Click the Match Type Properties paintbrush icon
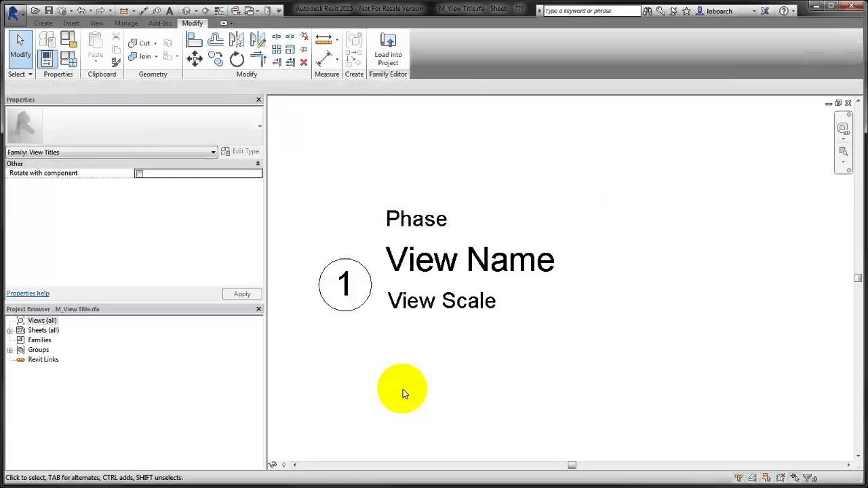Viewport: 868px width, 488px height. (x=116, y=62)
